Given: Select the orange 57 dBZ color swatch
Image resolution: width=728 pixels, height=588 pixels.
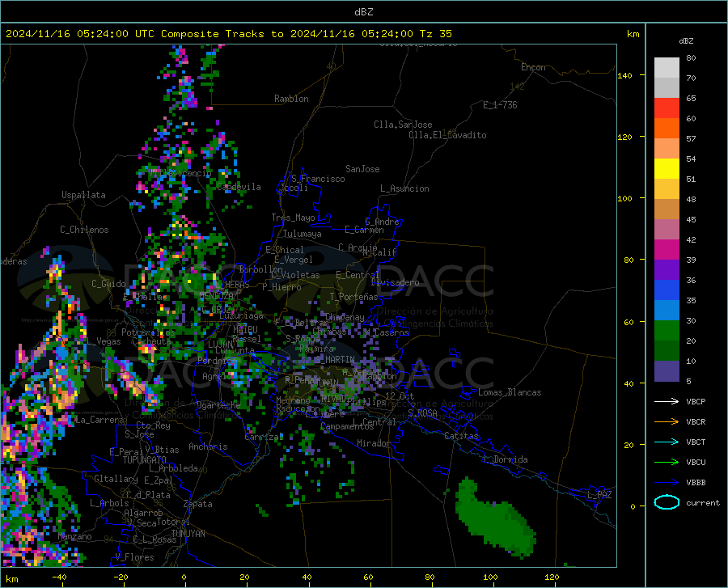Looking at the screenshot, I should 667,129.
